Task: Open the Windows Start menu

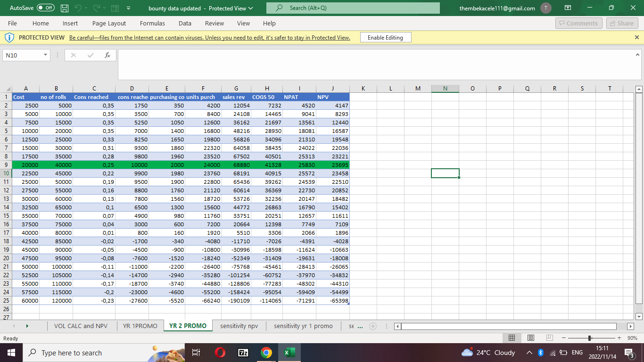Action: click(11, 353)
